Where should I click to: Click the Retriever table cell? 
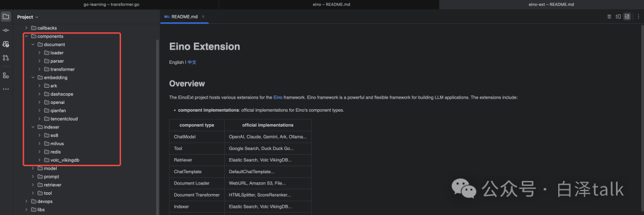(x=197, y=160)
